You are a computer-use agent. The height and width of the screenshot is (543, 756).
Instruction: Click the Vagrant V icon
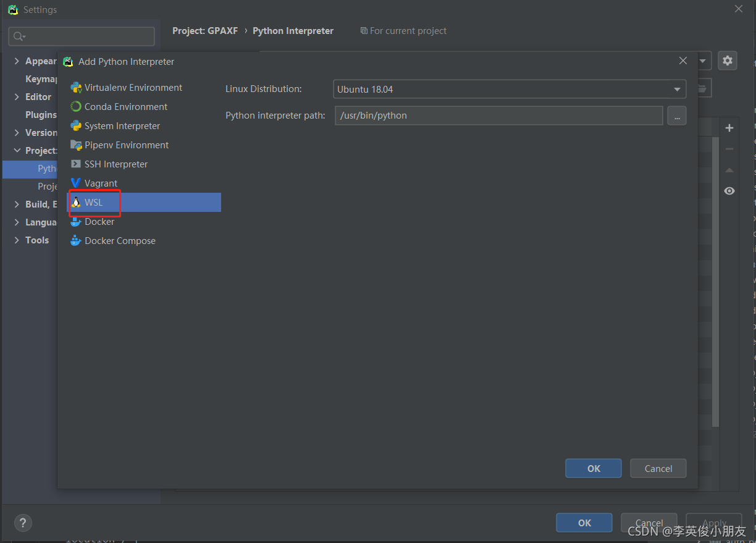click(x=76, y=183)
